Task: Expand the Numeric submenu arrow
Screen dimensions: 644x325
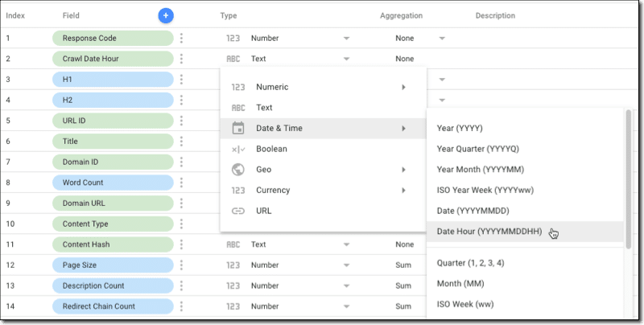Action: [404, 87]
